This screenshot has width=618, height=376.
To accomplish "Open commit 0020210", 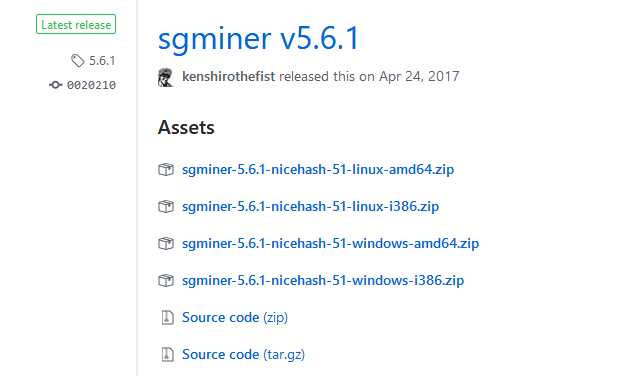I will (x=91, y=85).
